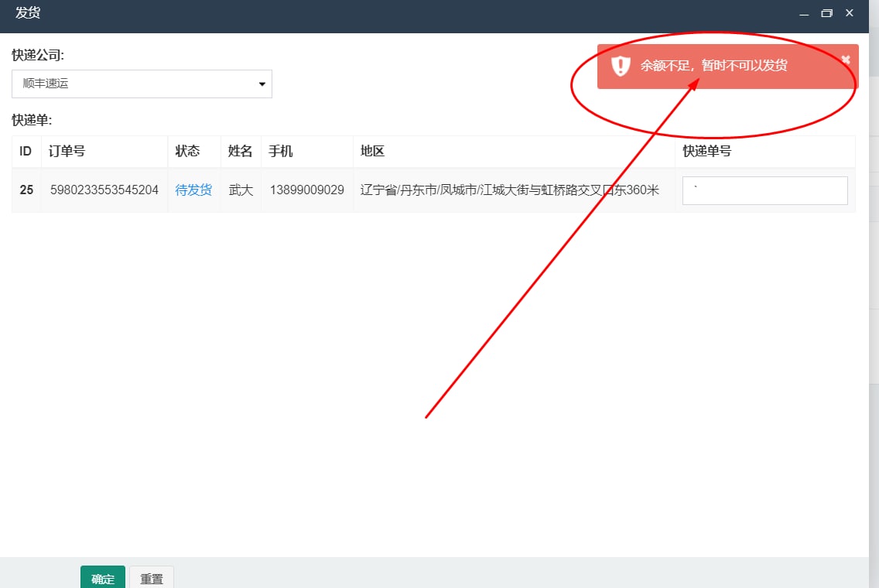Maximize the 发货 dialog window
879x588 pixels.
tap(826, 14)
